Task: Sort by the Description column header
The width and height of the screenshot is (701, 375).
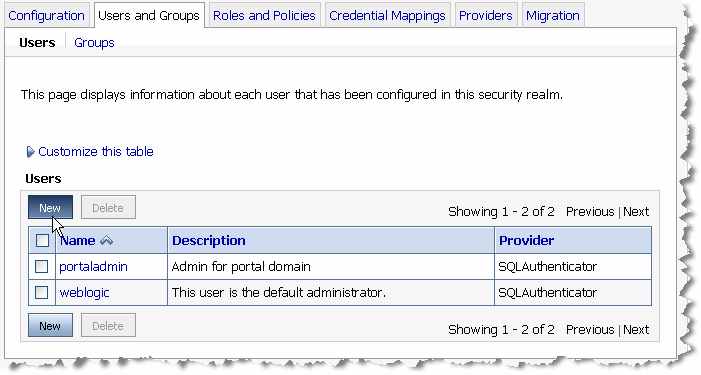Action: point(209,240)
